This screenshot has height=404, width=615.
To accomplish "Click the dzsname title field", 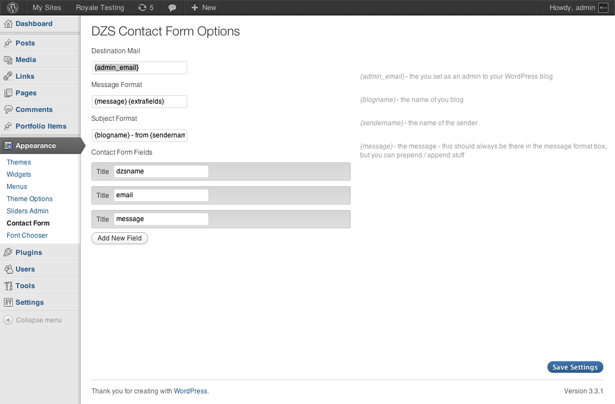I will pyautogui.click(x=161, y=171).
